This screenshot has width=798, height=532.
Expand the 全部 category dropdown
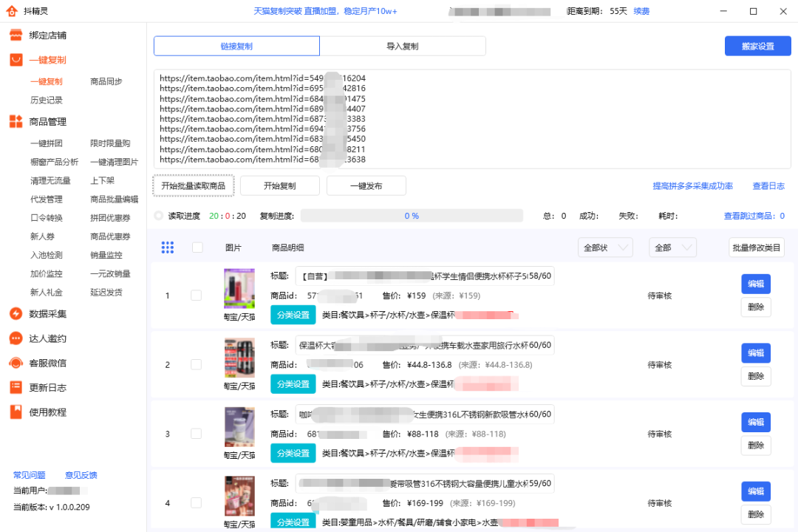[x=672, y=248]
